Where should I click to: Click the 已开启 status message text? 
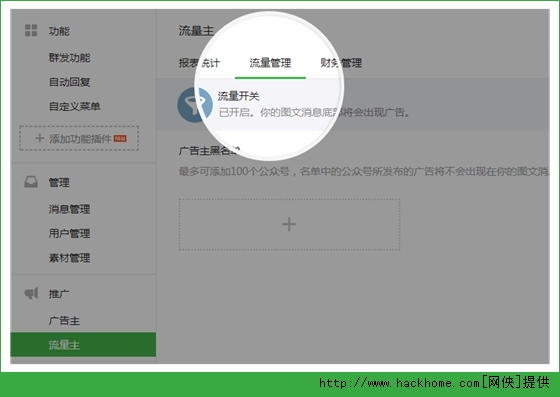(314, 113)
